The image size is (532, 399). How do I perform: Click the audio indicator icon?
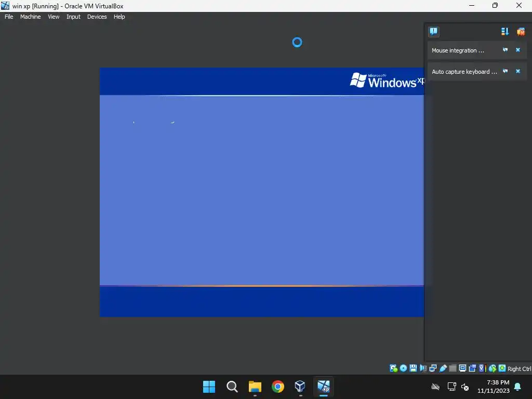(x=423, y=368)
